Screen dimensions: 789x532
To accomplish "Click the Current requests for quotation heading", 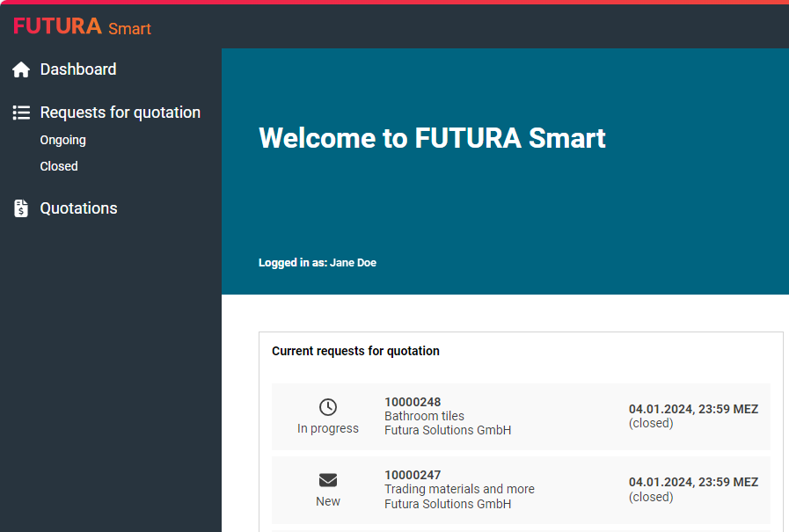I will (x=355, y=351).
